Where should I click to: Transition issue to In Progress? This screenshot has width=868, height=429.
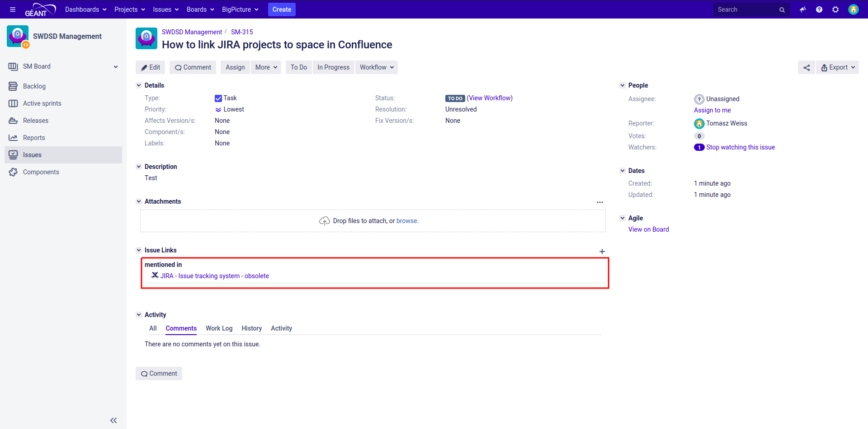point(334,67)
